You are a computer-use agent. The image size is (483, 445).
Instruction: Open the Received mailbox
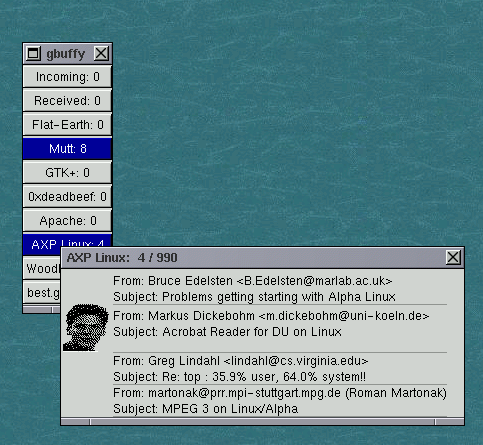pyautogui.click(x=67, y=101)
